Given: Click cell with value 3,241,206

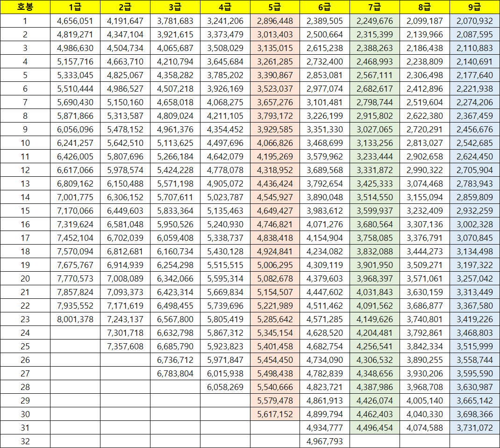Looking at the screenshot, I should point(225,21).
